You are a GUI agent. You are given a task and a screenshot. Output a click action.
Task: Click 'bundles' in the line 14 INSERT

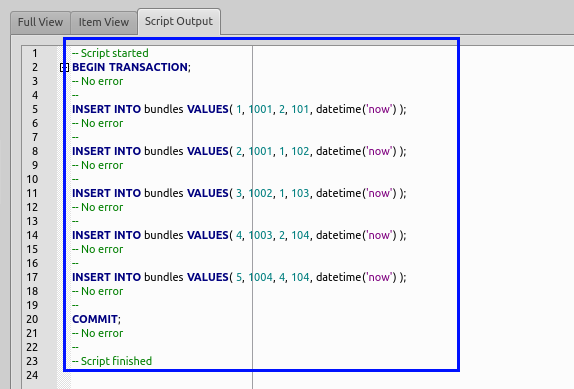164,235
